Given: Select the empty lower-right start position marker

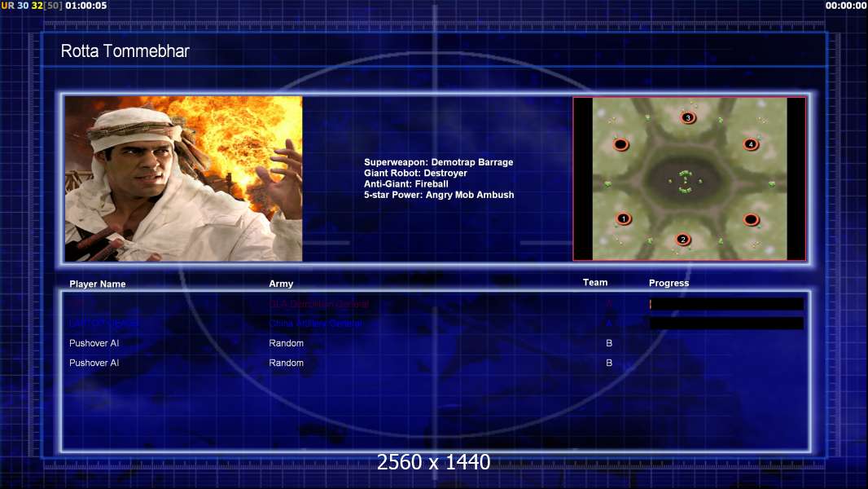Looking at the screenshot, I should coord(752,219).
